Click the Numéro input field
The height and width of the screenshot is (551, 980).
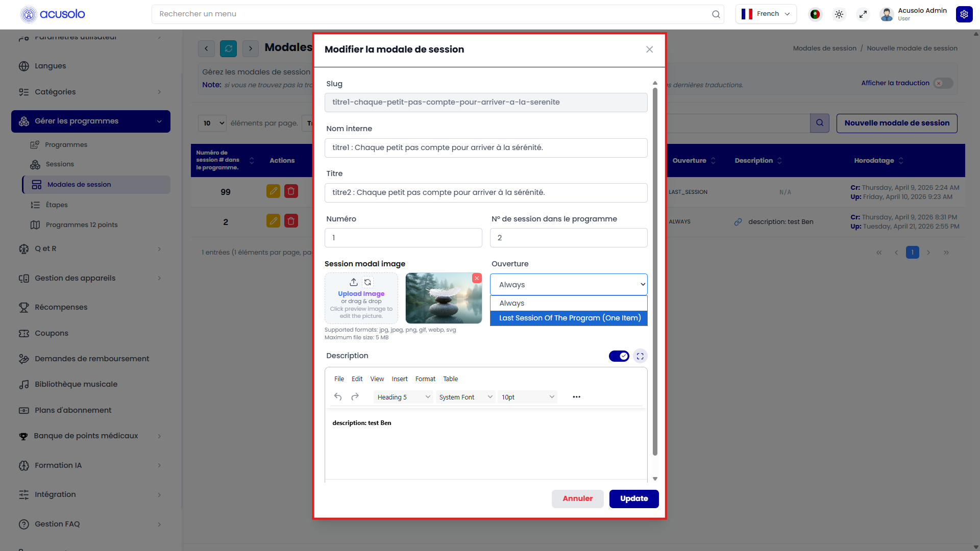[403, 238]
